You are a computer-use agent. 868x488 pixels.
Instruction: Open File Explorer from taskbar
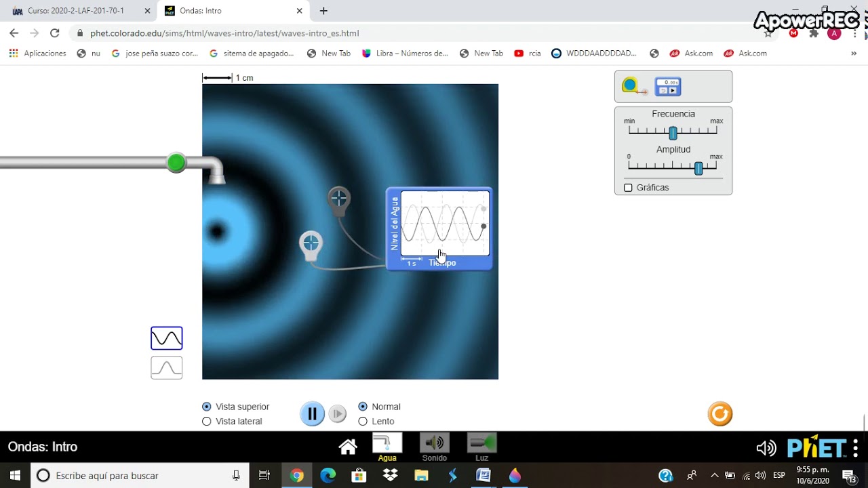(x=421, y=476)
